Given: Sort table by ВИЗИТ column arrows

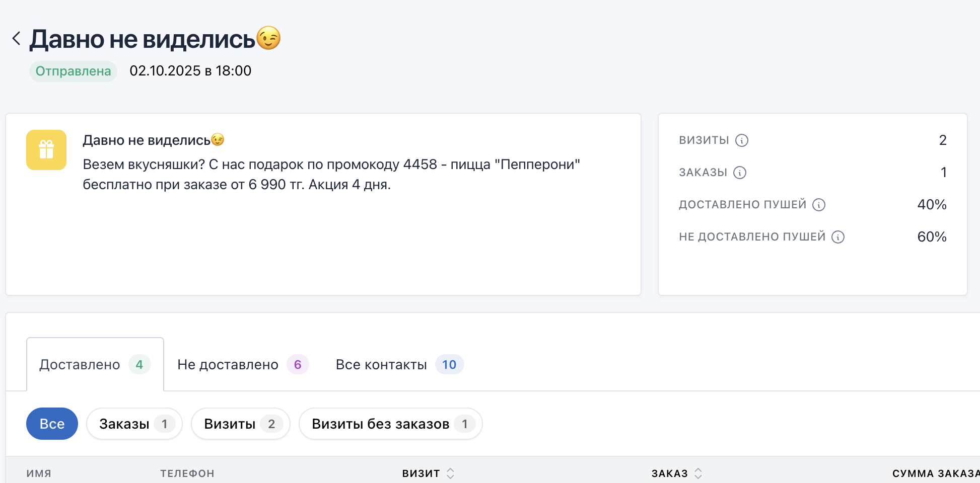Looking at the screenshot, I should 450,473.
